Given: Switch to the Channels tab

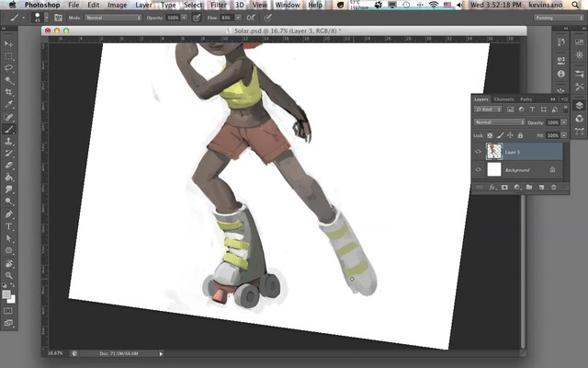Looking at the screenshot, I should [x=503, y=99].
